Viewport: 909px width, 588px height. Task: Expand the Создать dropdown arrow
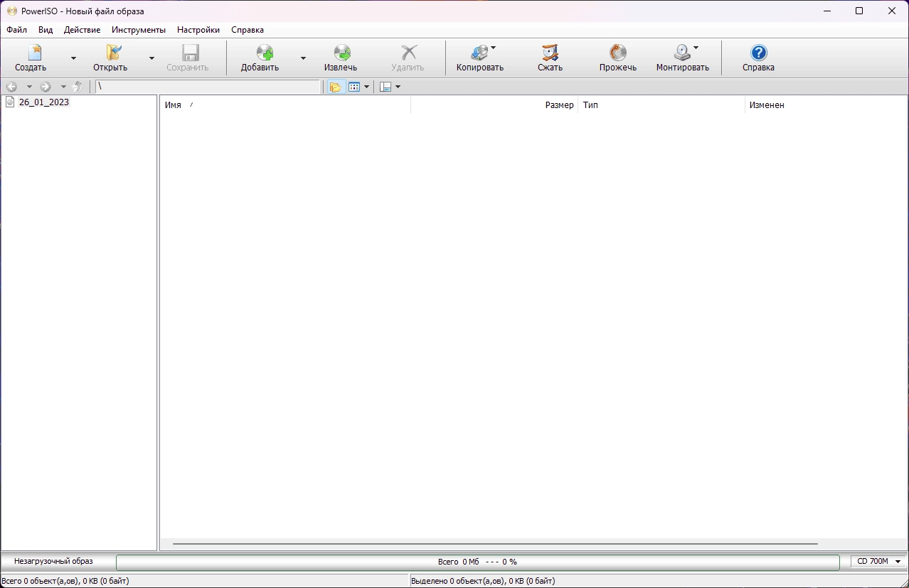pos(73,58)
